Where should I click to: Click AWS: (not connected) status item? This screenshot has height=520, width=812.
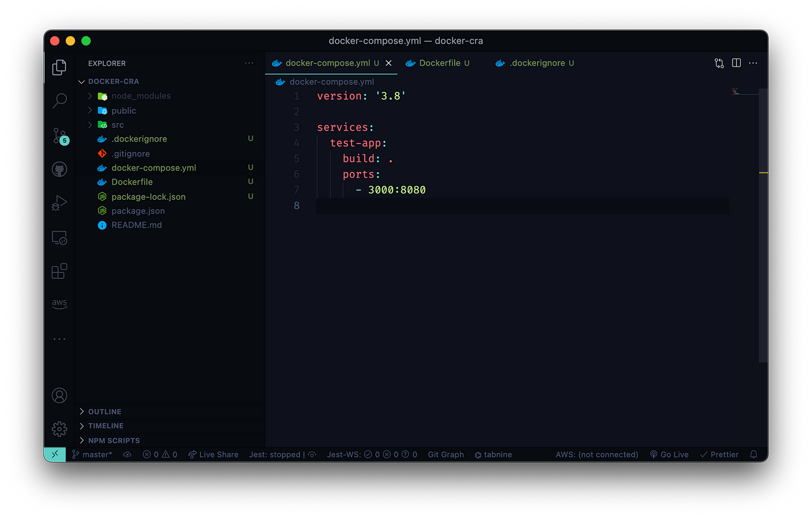click(597, 454)
